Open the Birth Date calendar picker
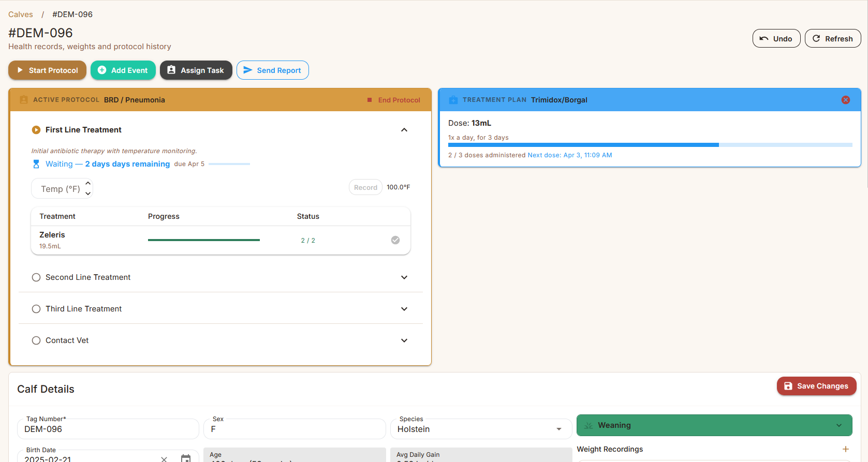 (186, 458)
